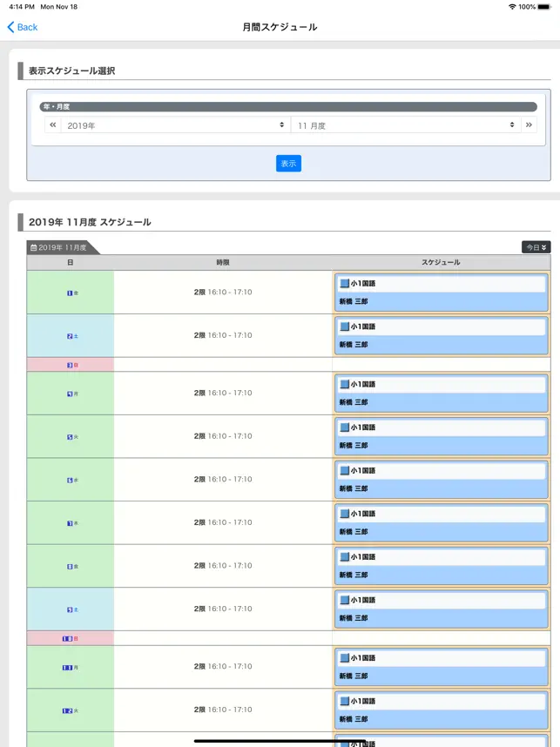
Task: Click the blue 表示 button
Action: pos(288,164)
